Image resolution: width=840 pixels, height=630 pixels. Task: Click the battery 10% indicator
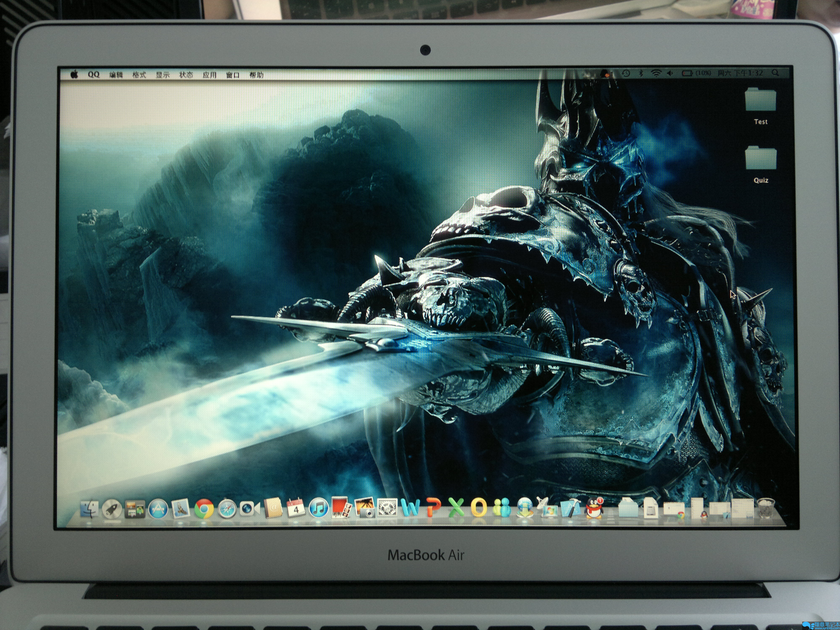point(696,73)
